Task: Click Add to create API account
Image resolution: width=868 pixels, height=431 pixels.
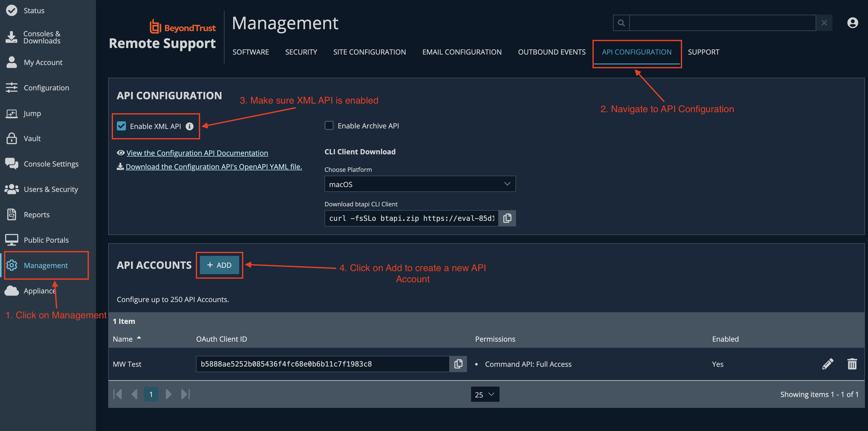Action: (219, 265)
